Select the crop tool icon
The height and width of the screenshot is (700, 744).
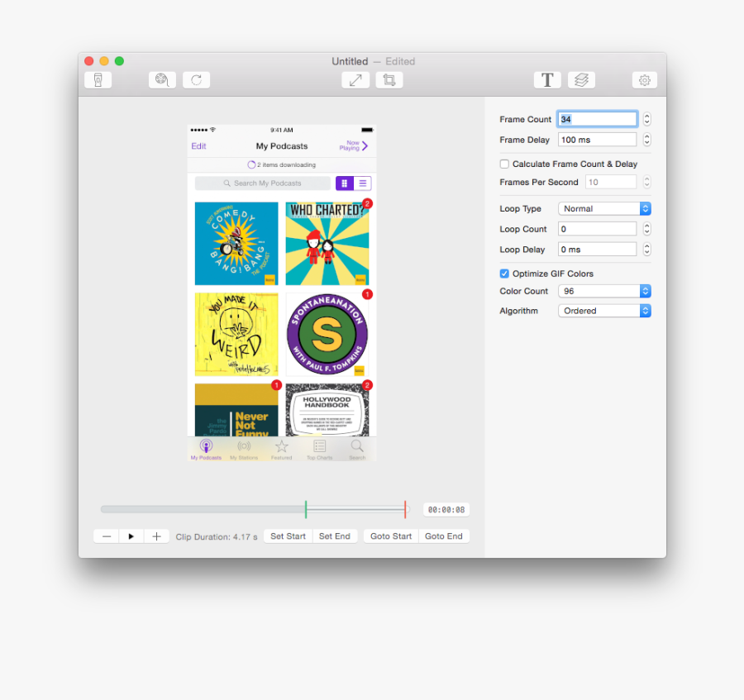click(389, 80)
